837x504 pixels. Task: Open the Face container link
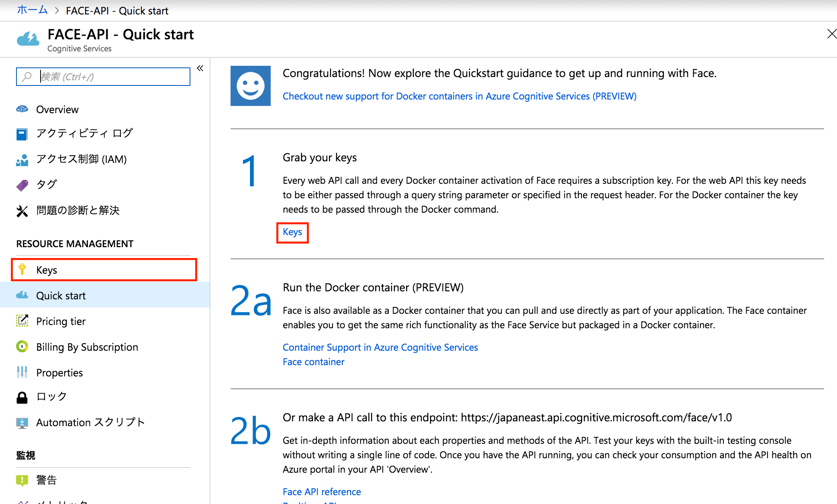(313, 362)
